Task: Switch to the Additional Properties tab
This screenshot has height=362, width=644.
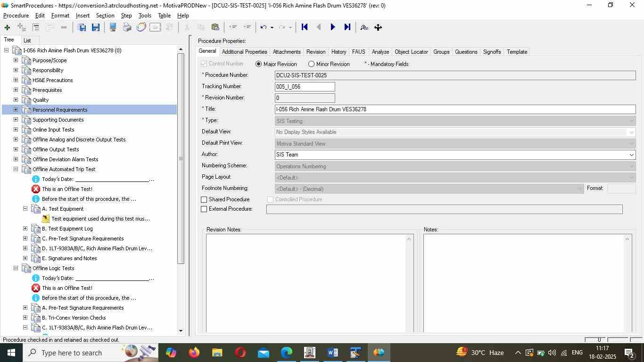Action: coord(244,52)
